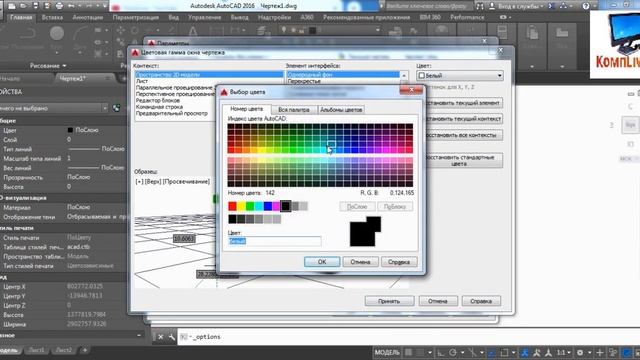Open the Вид ribbon tab
The image size is (640, 360).
[x=173, y=17]
